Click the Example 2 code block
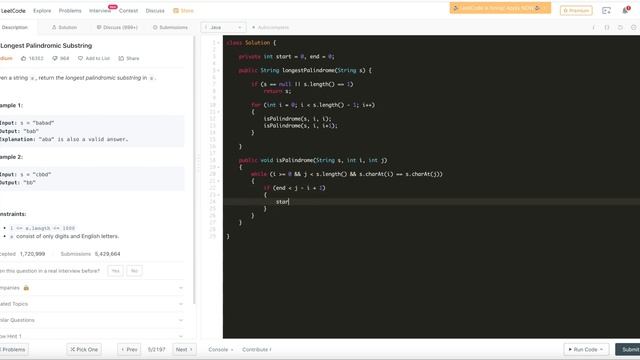Viewport: 640px width, 360px height. (91, 178)
